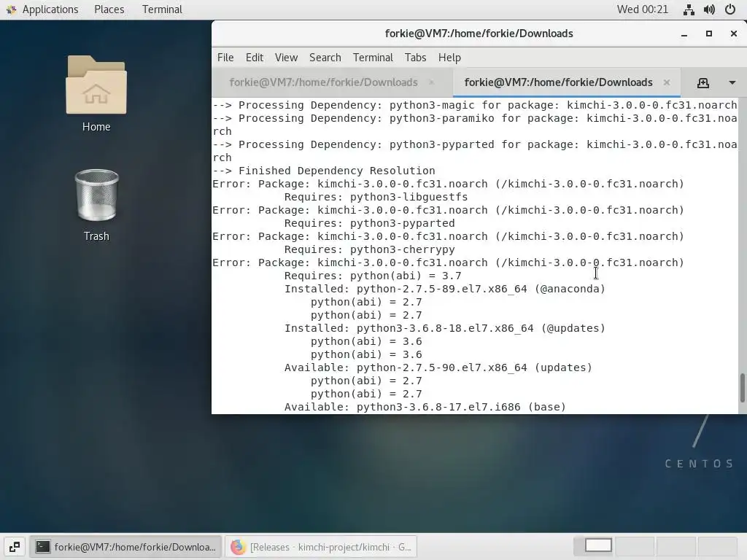Open the network connection icon
The image size is (747, 560).
(689, 9)
